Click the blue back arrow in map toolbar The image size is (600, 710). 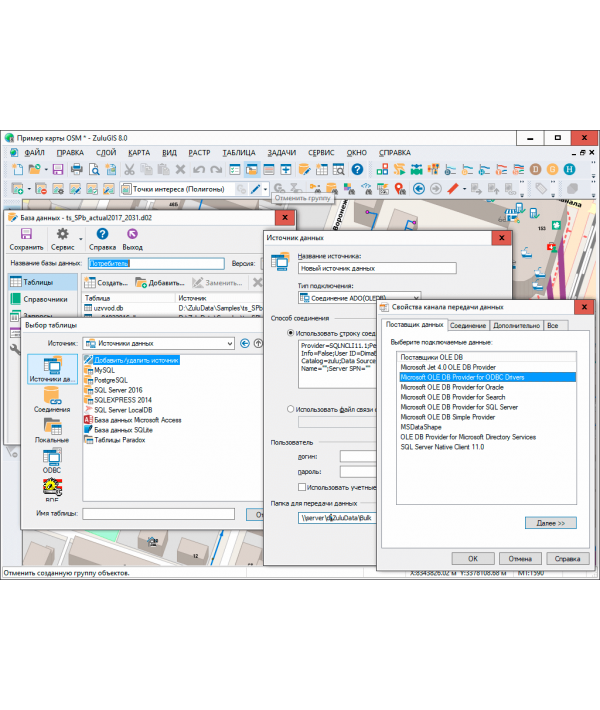point(418,188)
